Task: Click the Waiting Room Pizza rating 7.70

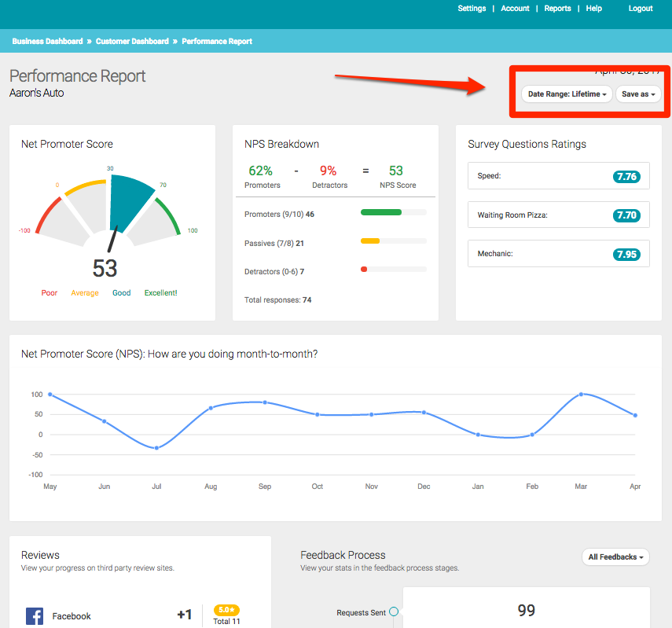Action: 626,215
